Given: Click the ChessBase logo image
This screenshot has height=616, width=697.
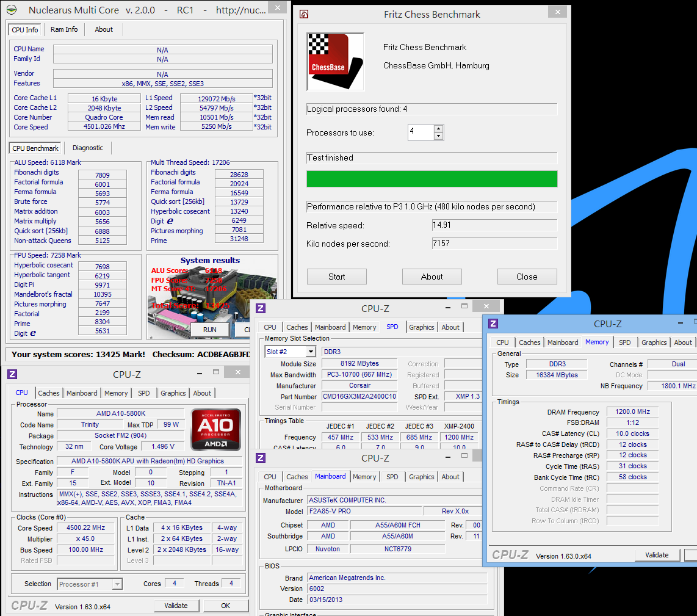Looking at the screenshot, I should tap(336, 62).
